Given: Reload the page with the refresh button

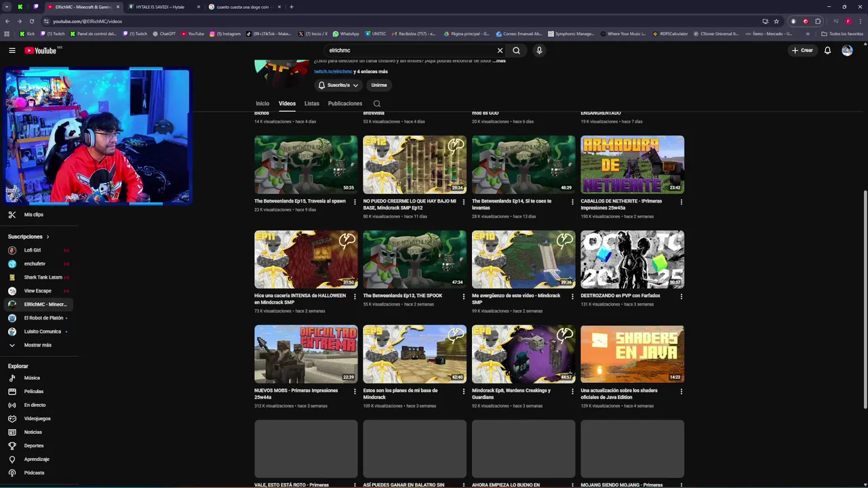Looking at the screenshot, I should point(31,21).
